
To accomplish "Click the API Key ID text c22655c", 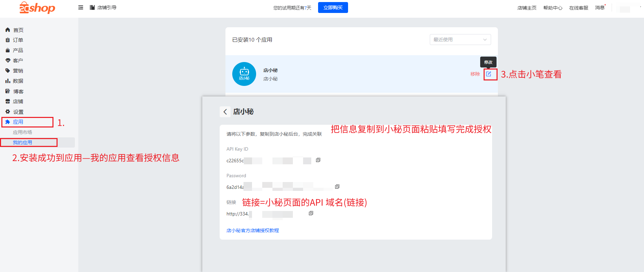I will (x=235, y=161).
